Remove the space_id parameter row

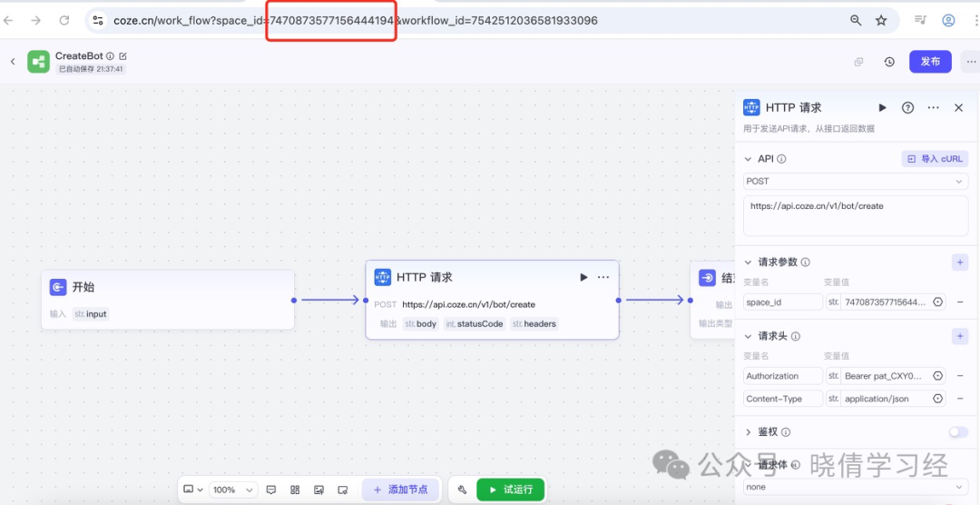coord(960,302)
